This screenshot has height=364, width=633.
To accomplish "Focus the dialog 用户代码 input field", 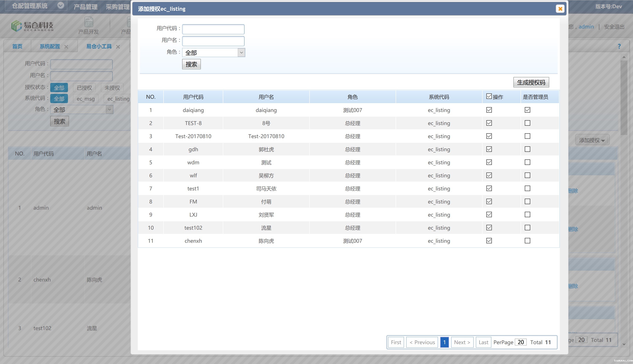I will click(x=213, y=29).
